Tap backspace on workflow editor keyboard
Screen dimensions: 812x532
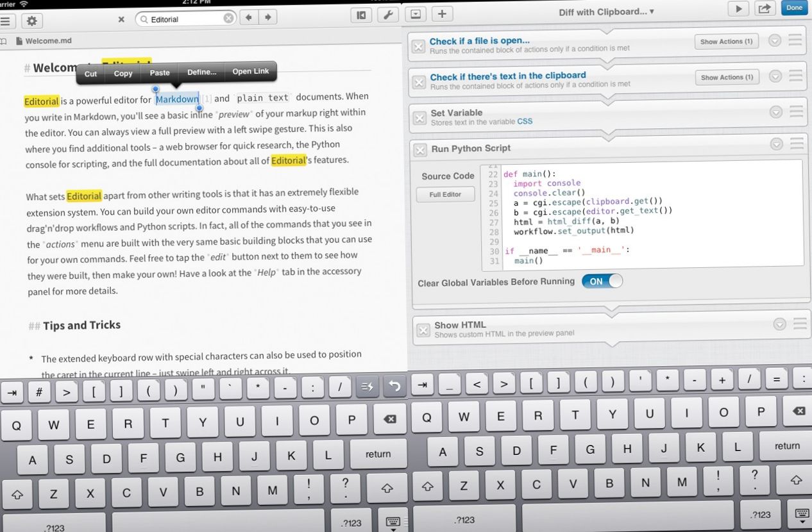pos(799,411)
